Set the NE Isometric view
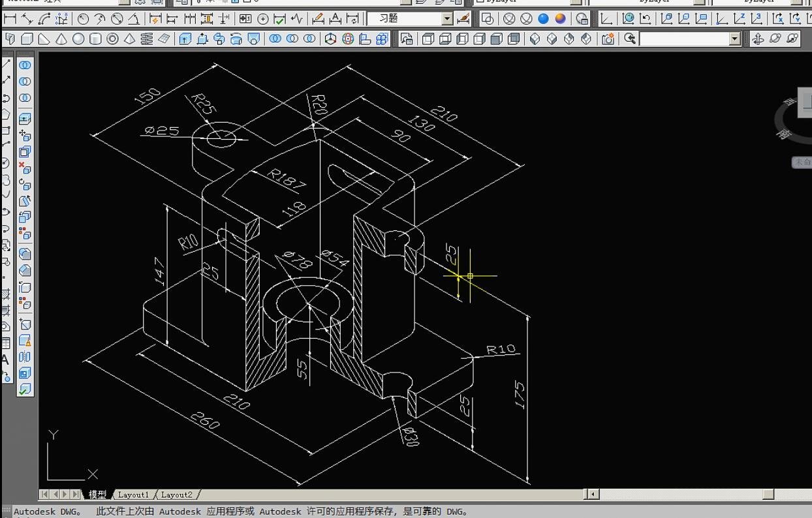The image size is (812, 518). tap(569, 39)
